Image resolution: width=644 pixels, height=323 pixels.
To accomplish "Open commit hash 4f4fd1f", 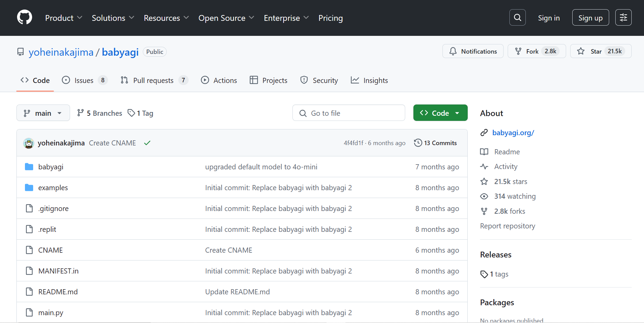I will [354, 143].
